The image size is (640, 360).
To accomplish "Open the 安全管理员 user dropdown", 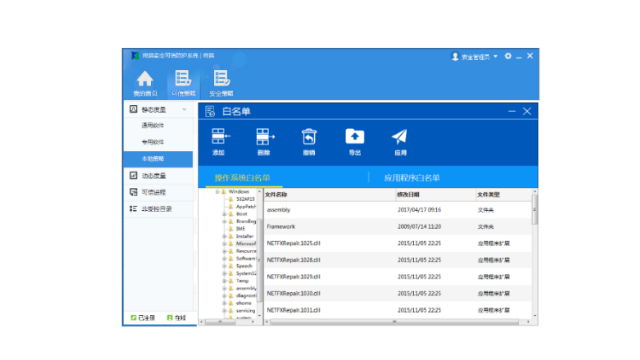I will point(474,57).
